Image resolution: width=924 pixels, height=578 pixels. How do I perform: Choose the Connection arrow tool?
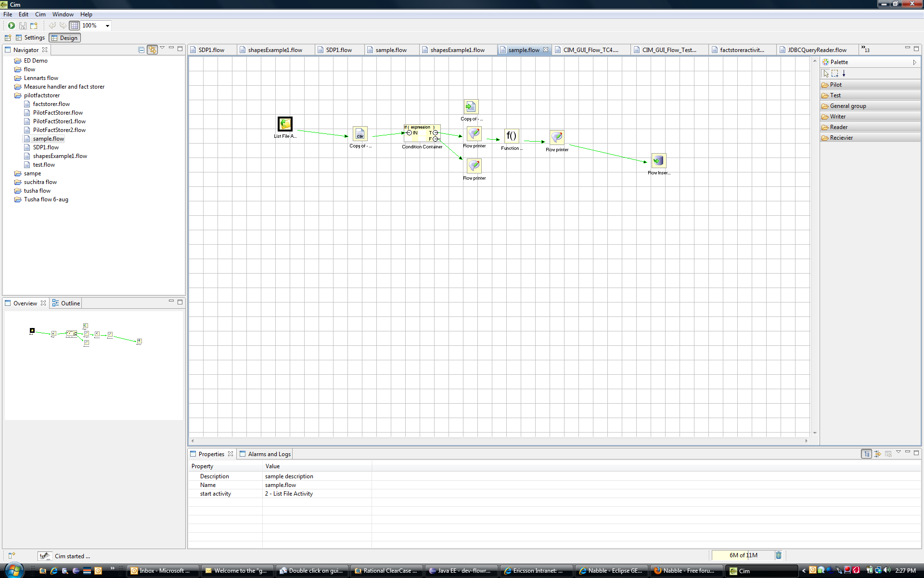point(844,73)
